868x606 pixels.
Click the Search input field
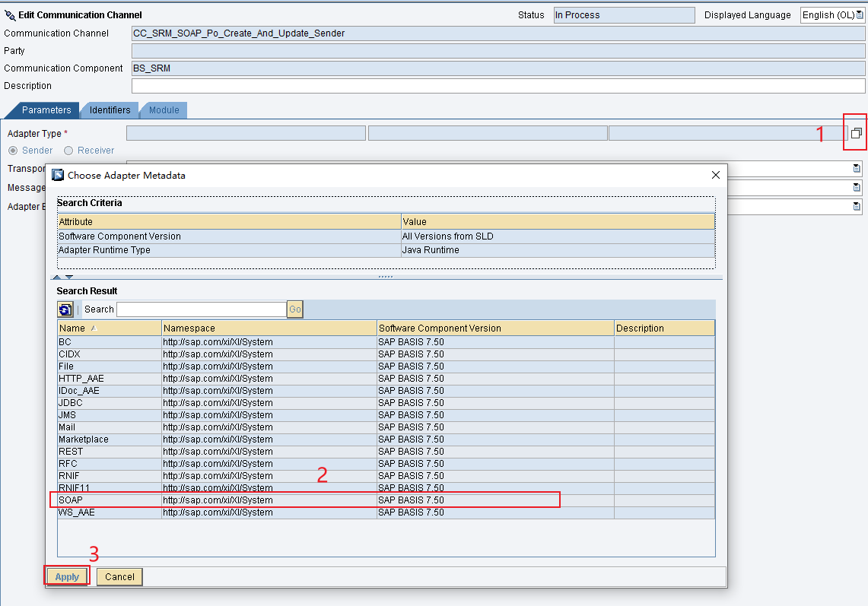(202, 309)
